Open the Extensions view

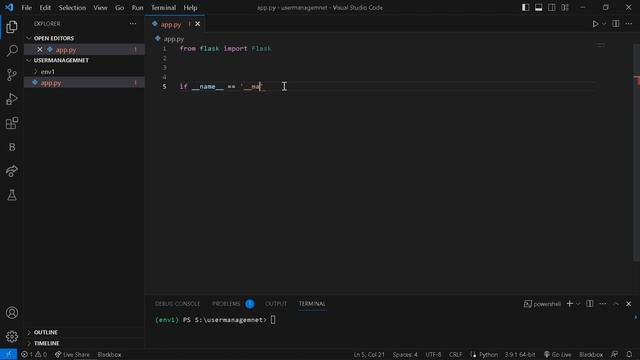(x=12, y=123)
